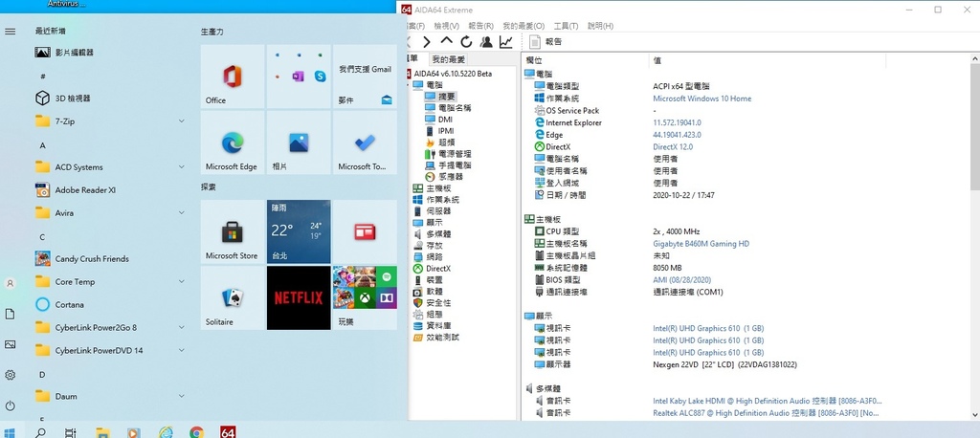This screenshot has width=980, height=438.
Task: Open the 報告(R) menu
Action: [480, 26]
